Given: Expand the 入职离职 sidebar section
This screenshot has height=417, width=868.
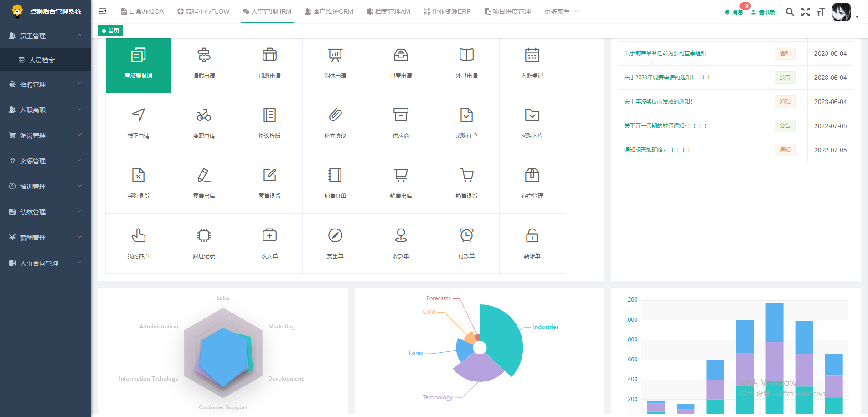Looking at the screenshot, I should 46,109.
